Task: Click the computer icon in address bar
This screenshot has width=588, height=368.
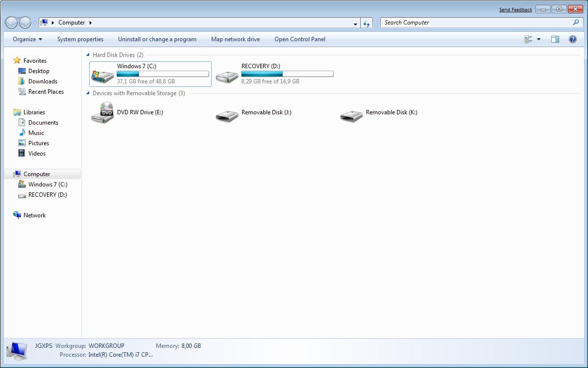Action: click(x=44, y=23)
